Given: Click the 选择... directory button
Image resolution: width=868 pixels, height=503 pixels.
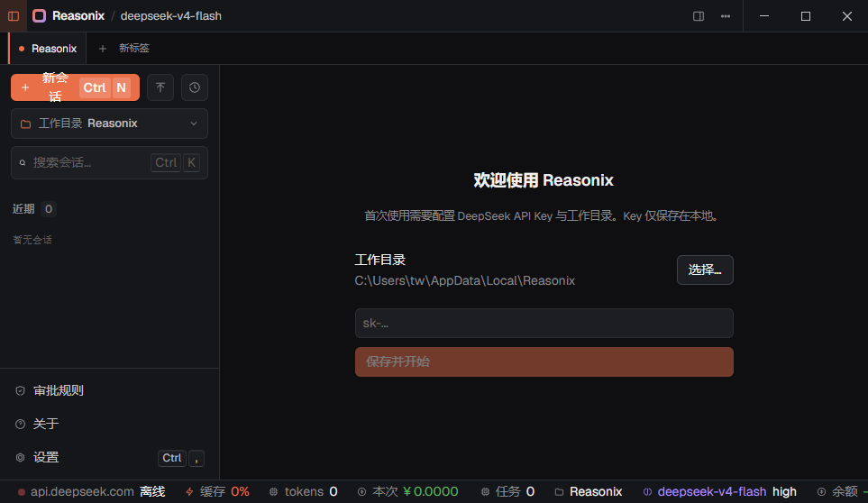Looking at the screenshot, I should coord(705,270).
